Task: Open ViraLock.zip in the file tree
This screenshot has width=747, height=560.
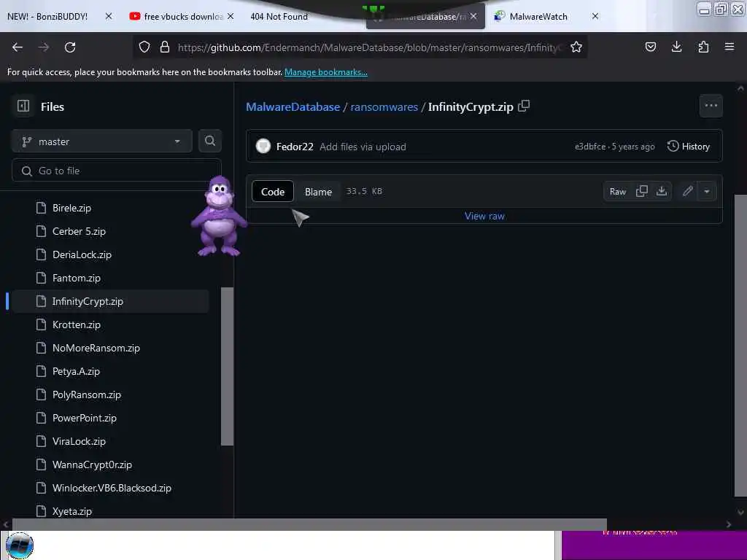Action: 79,441
